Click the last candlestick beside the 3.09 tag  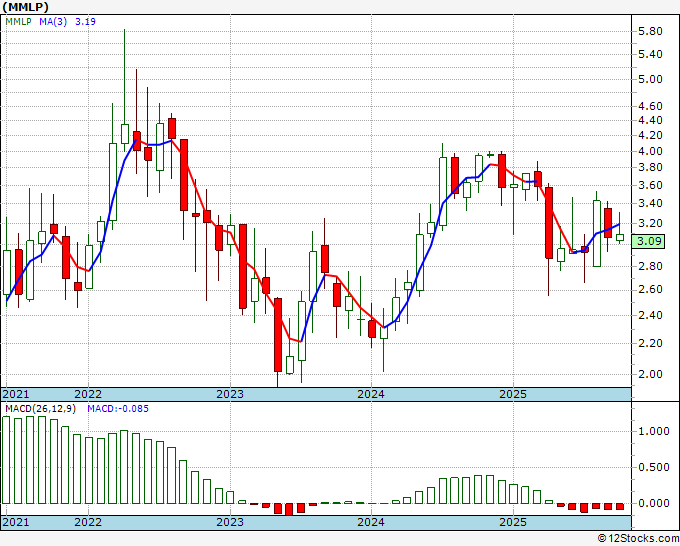click(x=620, y=238)
